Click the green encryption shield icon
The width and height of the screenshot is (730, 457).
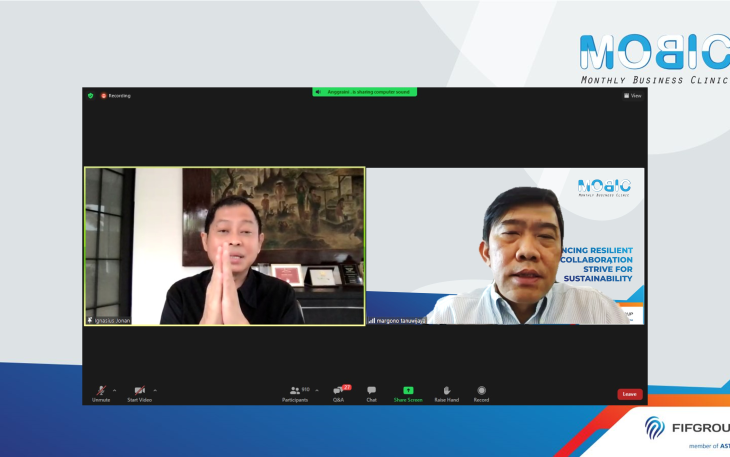tap(91, 95)
